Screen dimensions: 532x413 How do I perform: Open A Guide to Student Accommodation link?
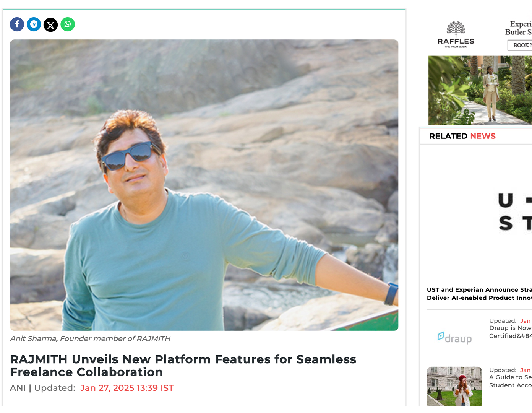510,381
